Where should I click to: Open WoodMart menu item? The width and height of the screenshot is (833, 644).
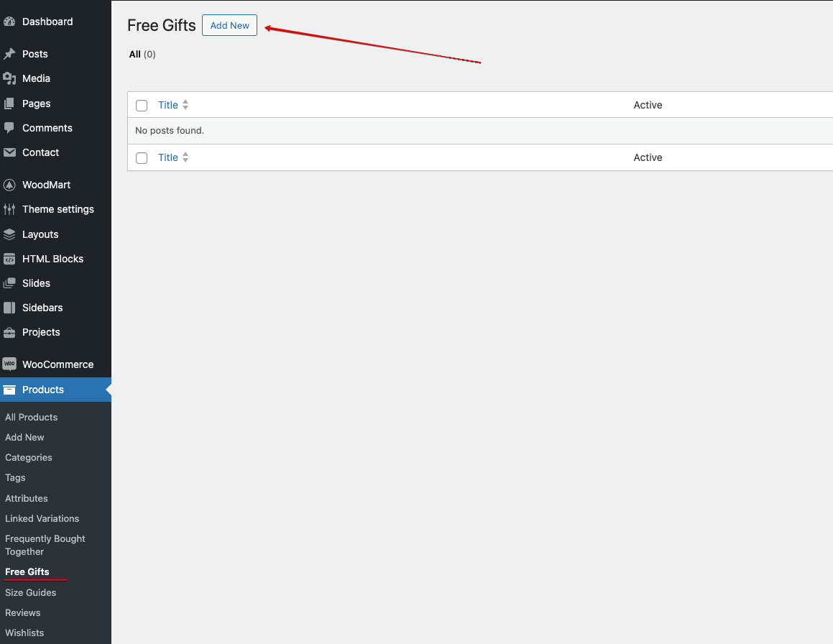(46, 185)
